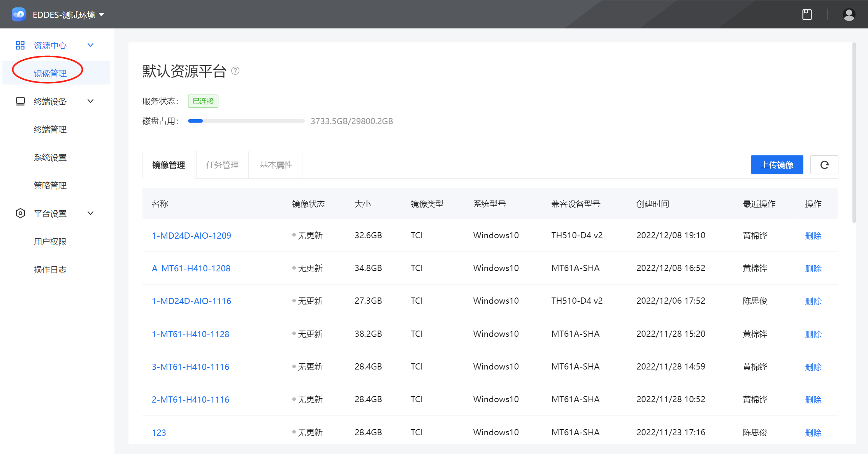This screenshot has width=868, height=454.
Task: Open 操作日志 in the sidebar
Action: coord(50,269)
